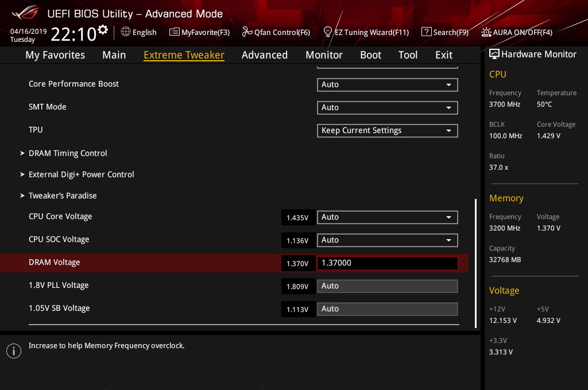Click the DRAM Voltage input field

click(x=388, y=263)
